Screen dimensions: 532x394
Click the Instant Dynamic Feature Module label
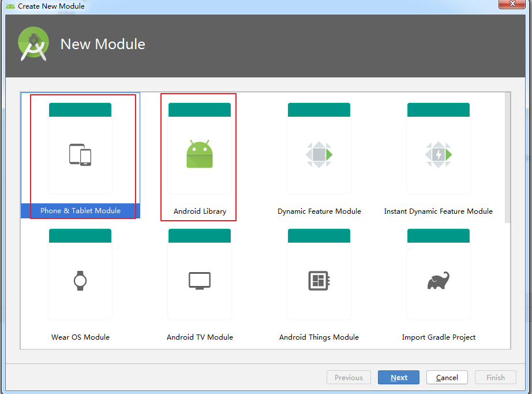(x=439, y=211)
